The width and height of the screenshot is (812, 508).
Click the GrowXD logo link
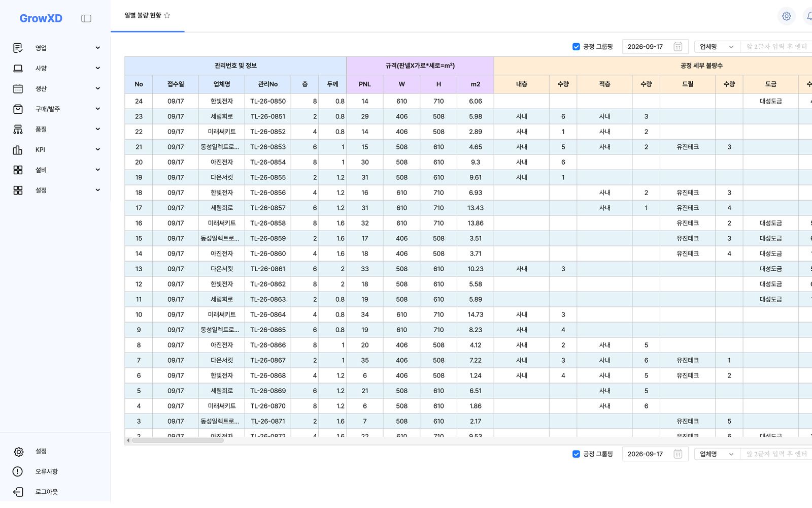(41, 18)
